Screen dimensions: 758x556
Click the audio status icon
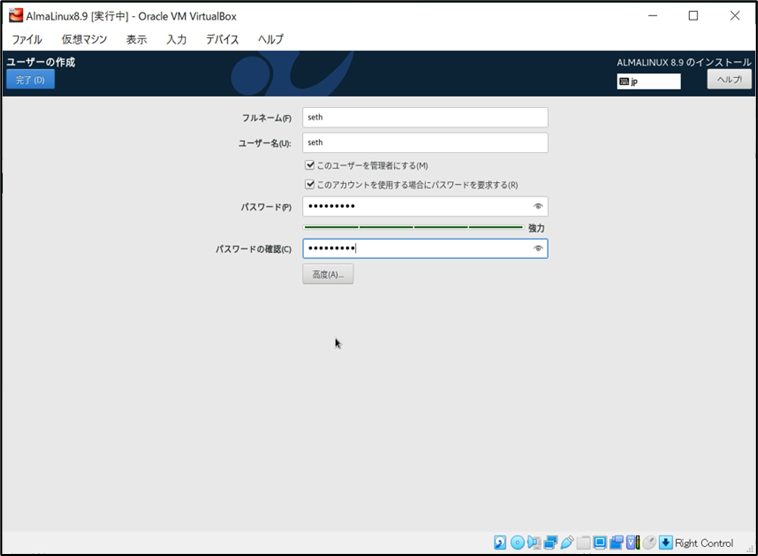534,542
